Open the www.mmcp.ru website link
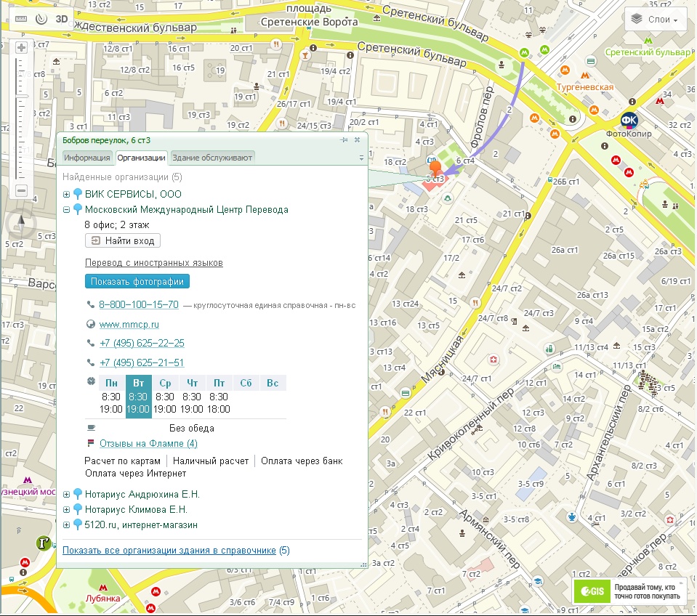 [129, 325]
